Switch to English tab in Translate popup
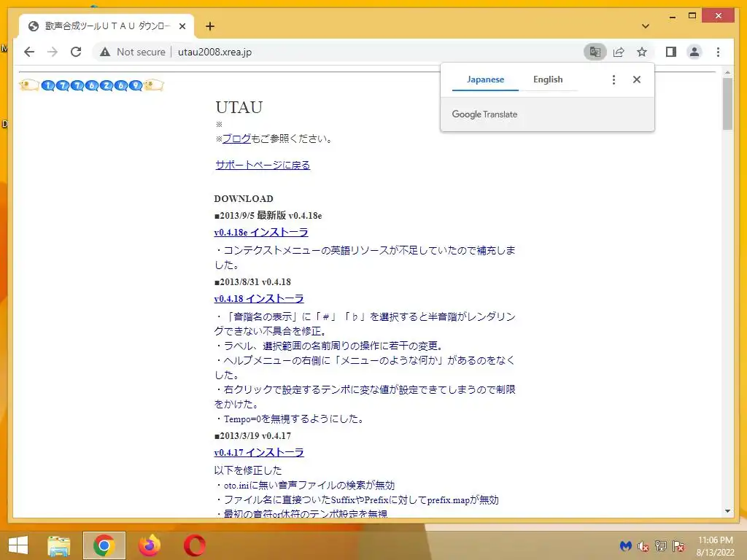The image size is (747, 560). (548, 79)
